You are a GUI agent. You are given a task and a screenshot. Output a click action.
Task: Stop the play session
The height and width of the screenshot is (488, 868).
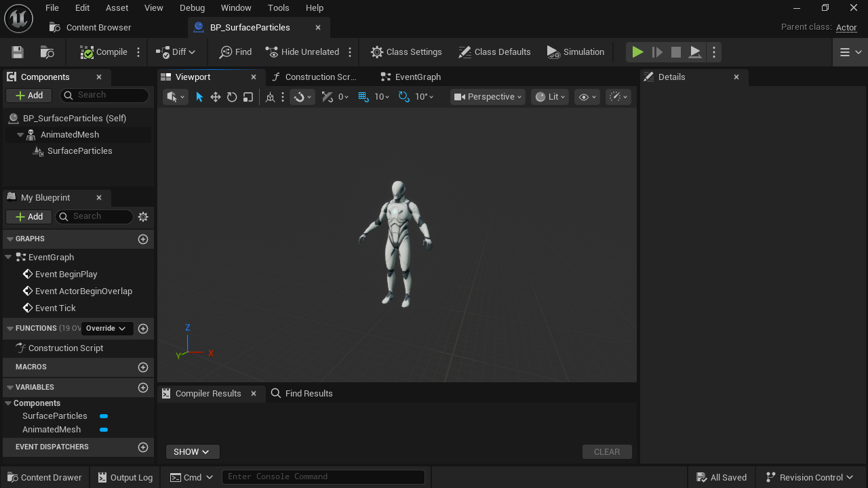(676, 52)
